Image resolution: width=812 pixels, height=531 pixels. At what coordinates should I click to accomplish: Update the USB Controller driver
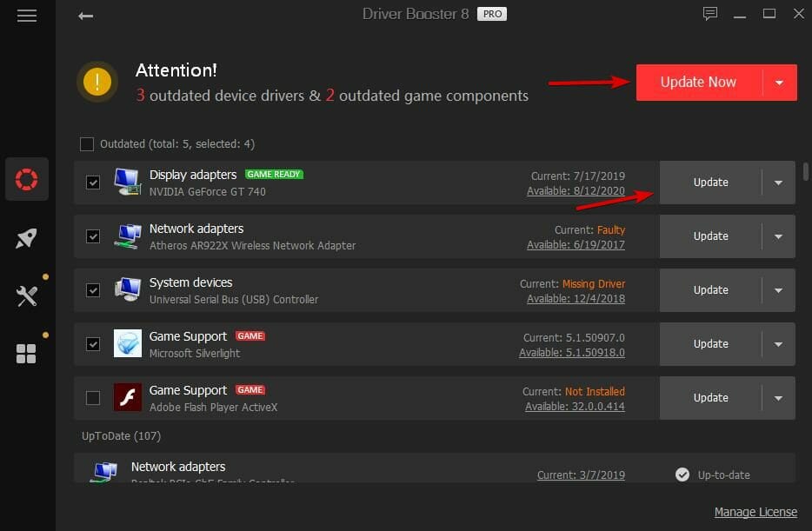pyautogui.click(x=710, y=289)
